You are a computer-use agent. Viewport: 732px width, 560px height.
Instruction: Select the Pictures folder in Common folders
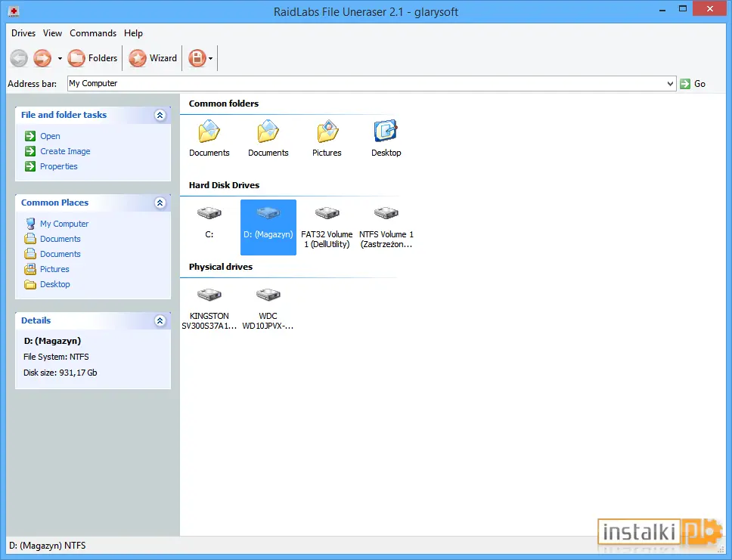[x=327, y=138]
